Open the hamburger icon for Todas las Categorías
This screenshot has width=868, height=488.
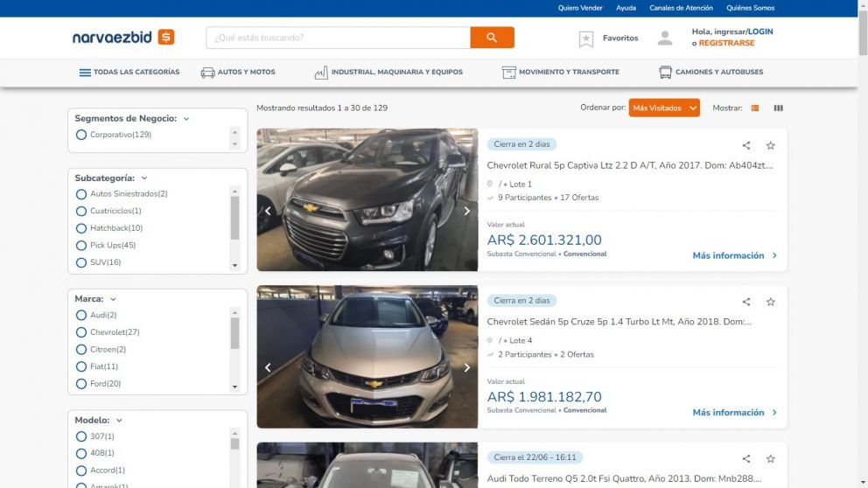85,73
